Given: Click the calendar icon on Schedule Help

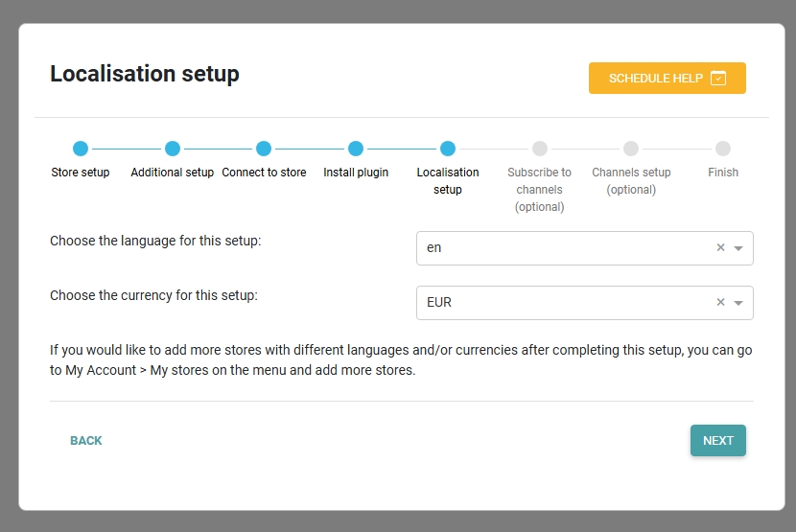Looking at the screenshot, I should [x=718, y=79].
